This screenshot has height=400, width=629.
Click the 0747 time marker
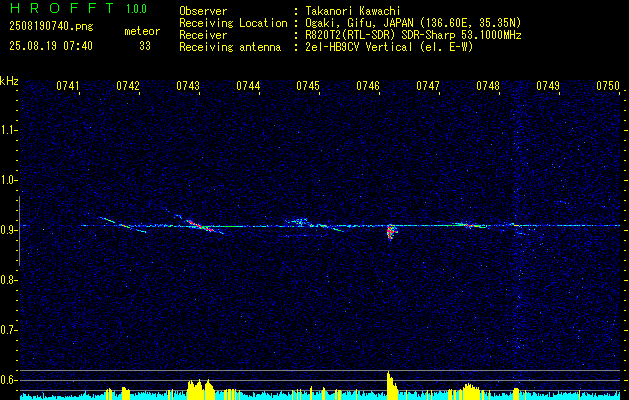tap(428, 86)
